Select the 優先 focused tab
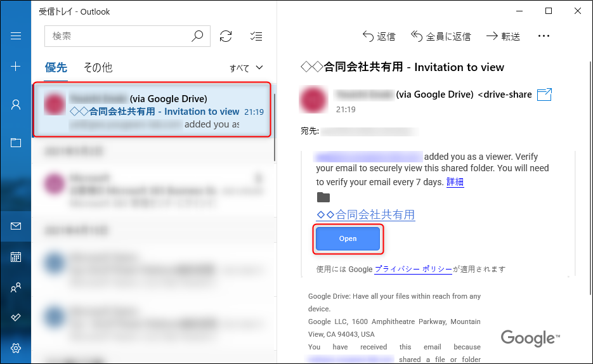Viewport: 593px width, 364px height. click(56, 68)
